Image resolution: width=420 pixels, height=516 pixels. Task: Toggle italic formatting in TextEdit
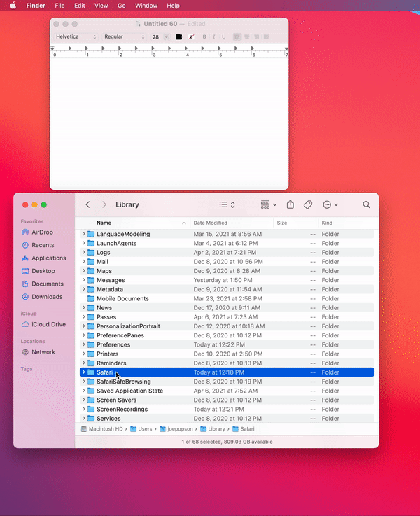(213, 37)
